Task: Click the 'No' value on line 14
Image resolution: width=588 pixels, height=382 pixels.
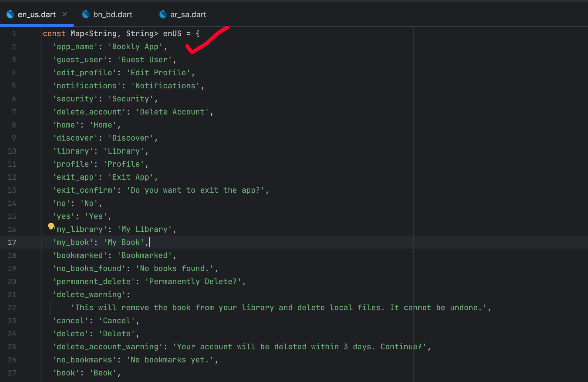Action: 89,203
